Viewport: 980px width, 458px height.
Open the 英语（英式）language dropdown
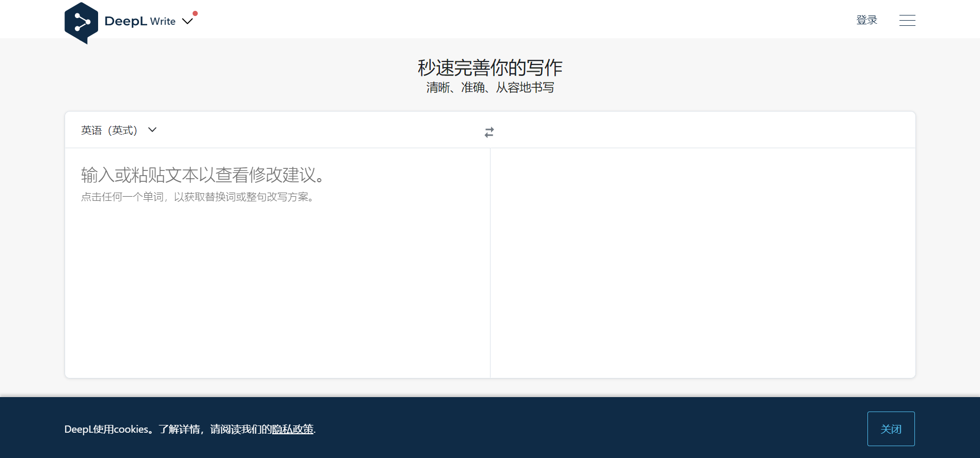tap(109, 130)
